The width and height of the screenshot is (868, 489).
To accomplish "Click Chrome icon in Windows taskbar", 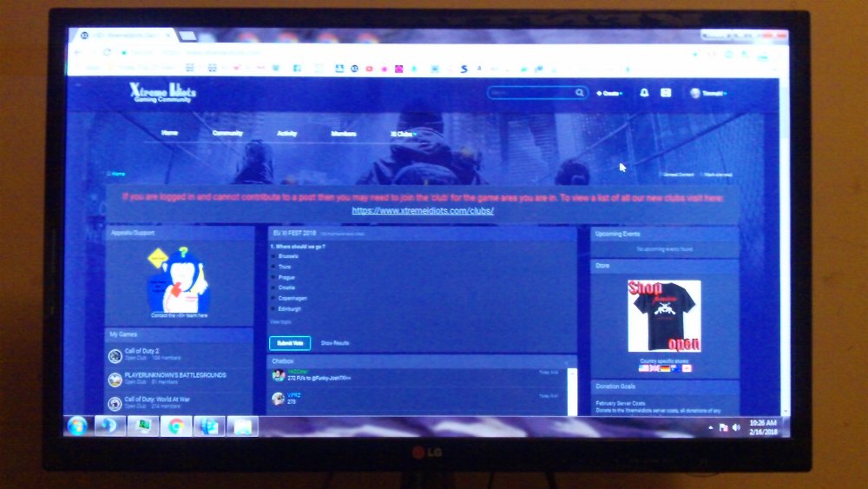I will tap(175, 426).
